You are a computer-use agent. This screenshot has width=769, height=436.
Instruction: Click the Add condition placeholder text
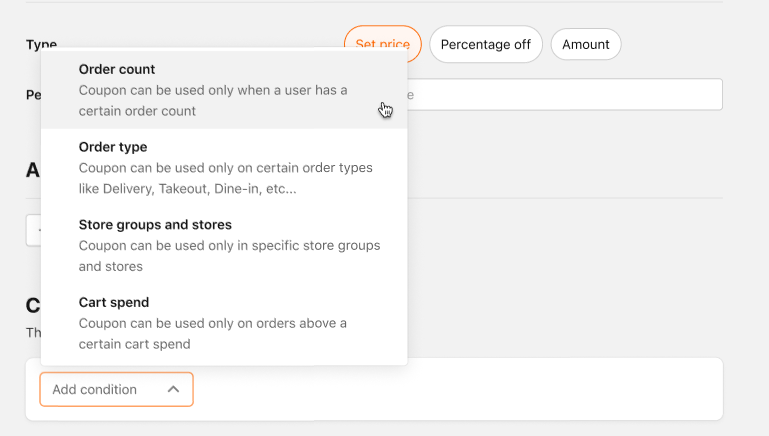coord(95,390)
